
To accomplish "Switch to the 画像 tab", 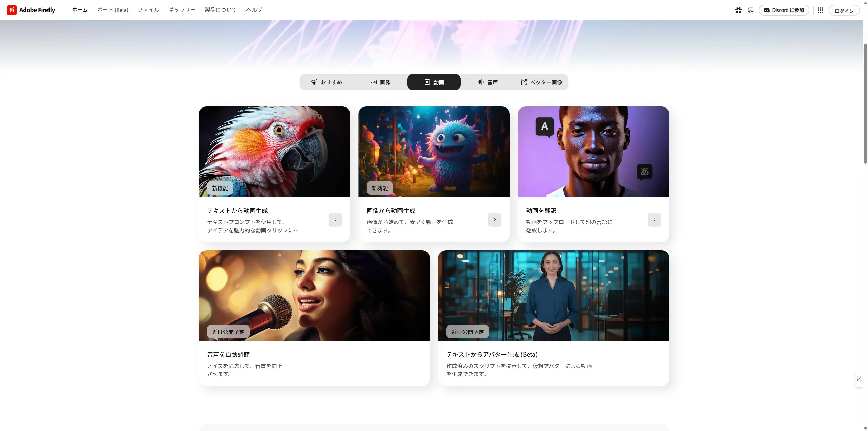I will coord(380,82).
